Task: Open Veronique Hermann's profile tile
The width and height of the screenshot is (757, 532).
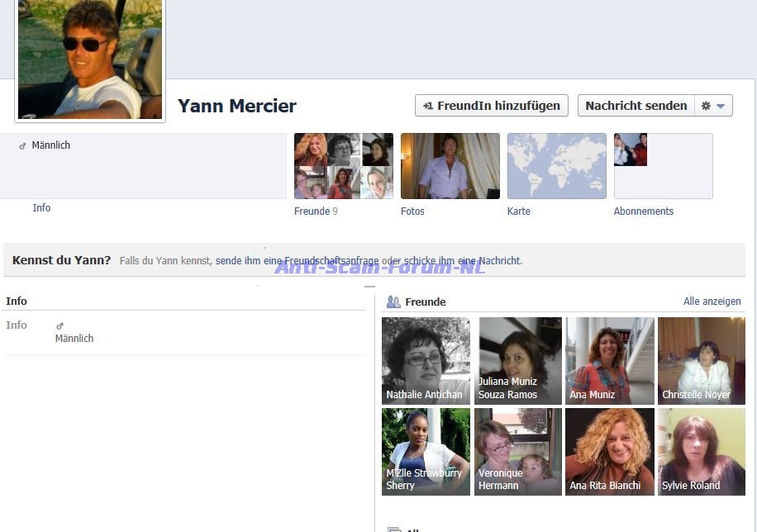Action: pyautogui.click(x=517, y=451)
